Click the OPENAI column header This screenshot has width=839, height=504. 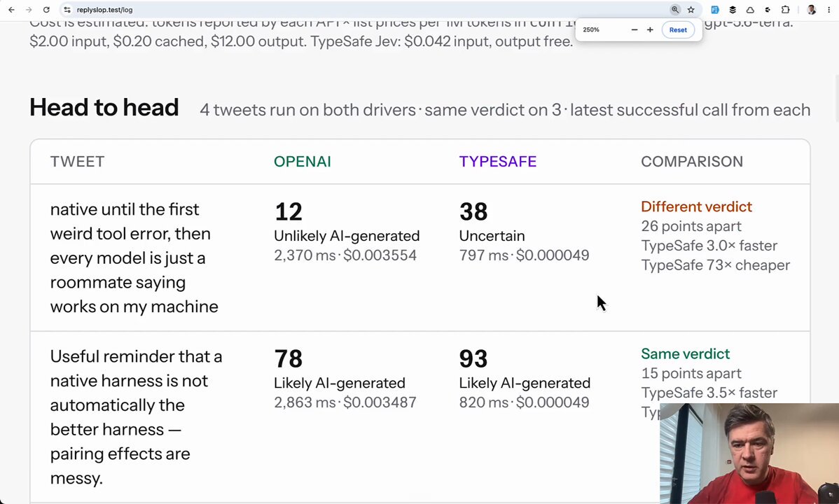(303, 162)
